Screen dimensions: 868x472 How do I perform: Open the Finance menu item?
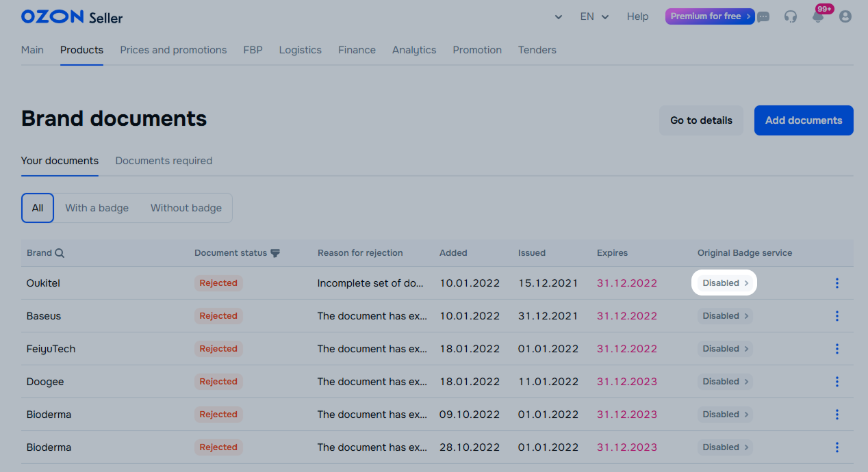pyautogui.click(x=357, y=50)
